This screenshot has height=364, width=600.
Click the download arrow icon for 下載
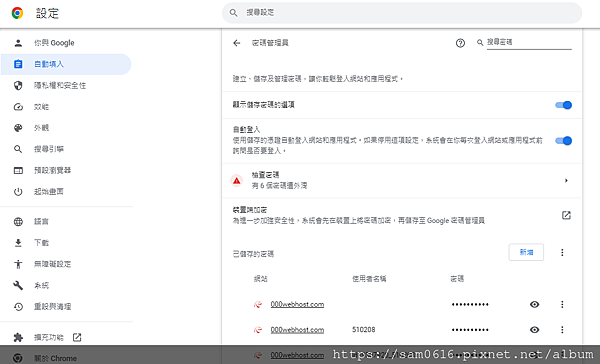[18, 243]
